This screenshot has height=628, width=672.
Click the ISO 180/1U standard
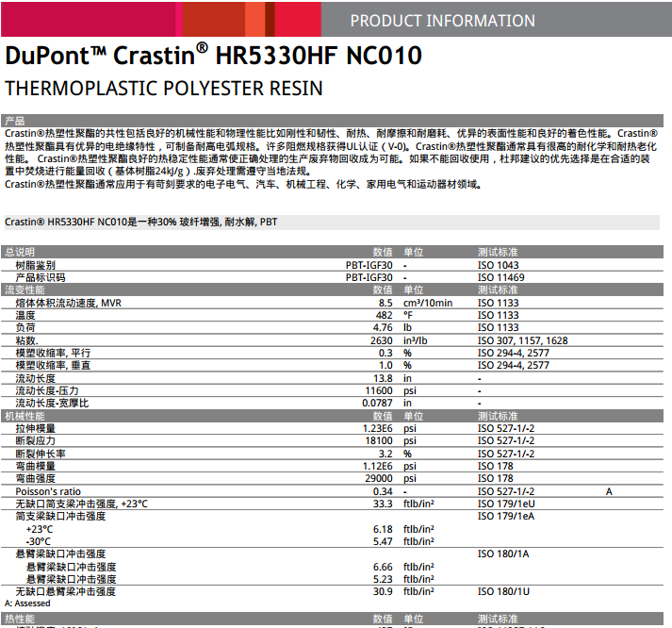[x=504, y=591]
